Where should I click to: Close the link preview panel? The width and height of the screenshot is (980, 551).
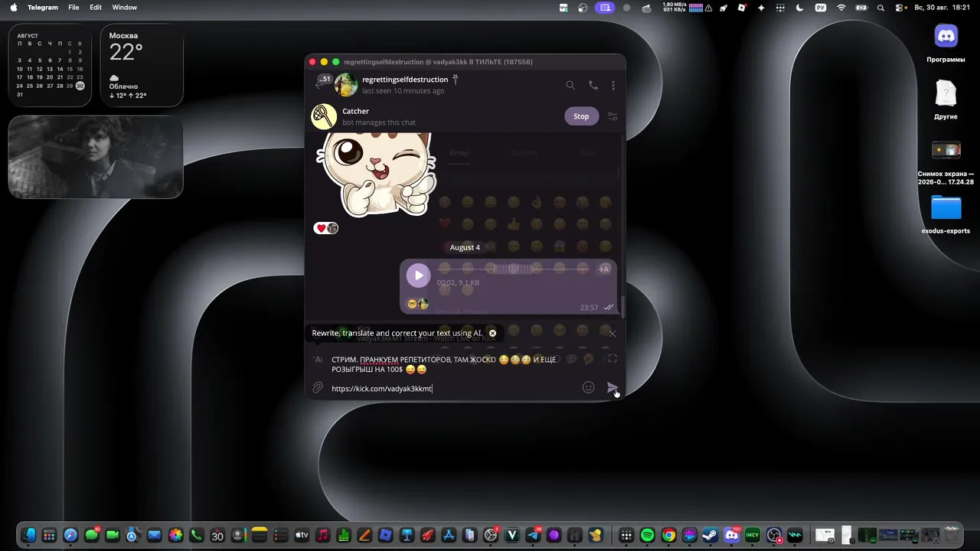click(612, 334)
